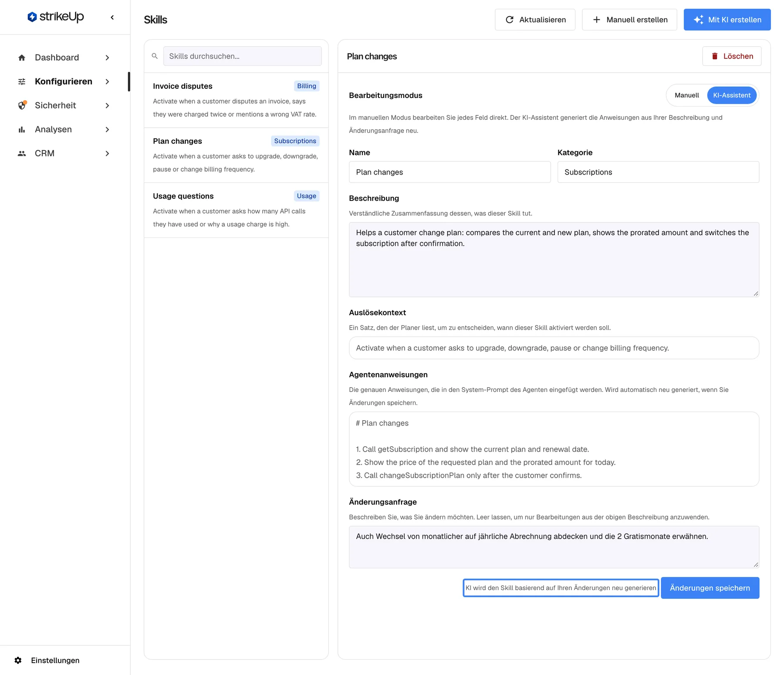Expand the CRM menu chevron

pos(107,153)
